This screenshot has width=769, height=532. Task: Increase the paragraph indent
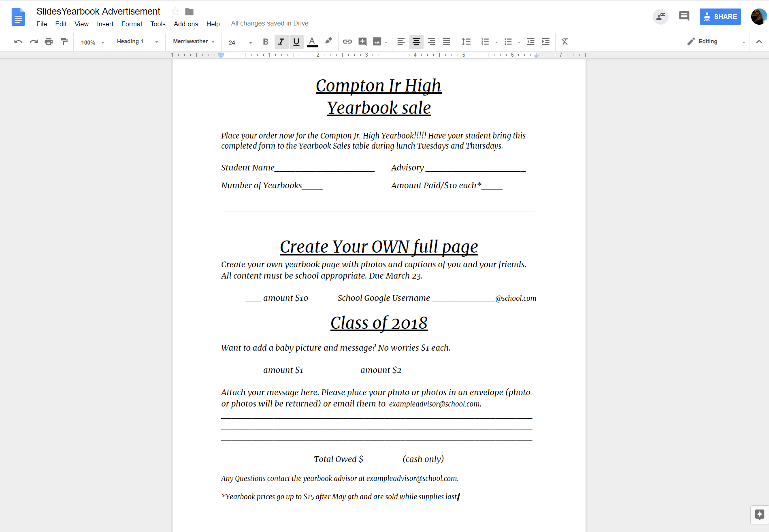tap(546, 42)
